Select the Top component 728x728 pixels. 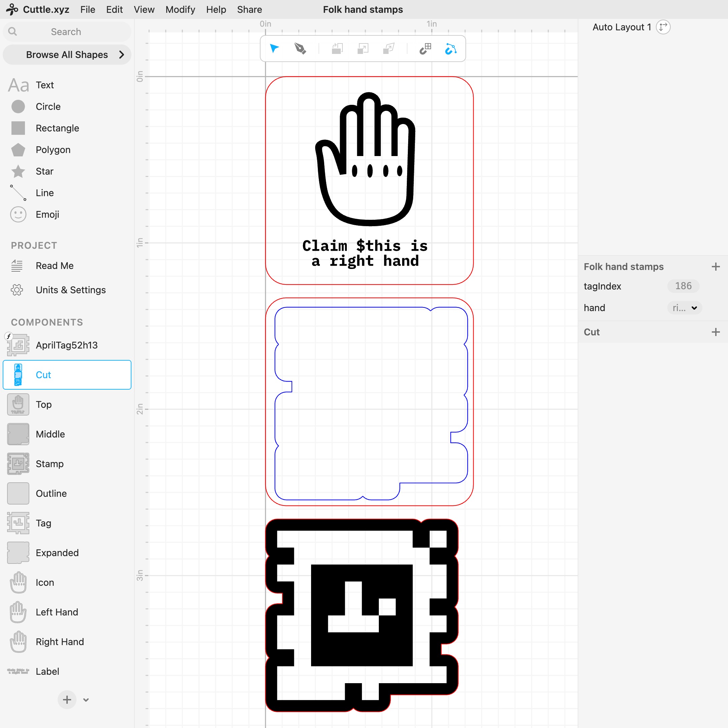coord(67,404)
